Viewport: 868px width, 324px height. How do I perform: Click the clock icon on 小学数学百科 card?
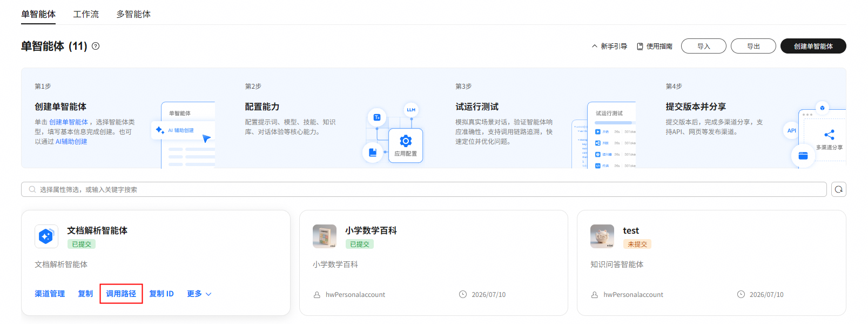point(463,294)
